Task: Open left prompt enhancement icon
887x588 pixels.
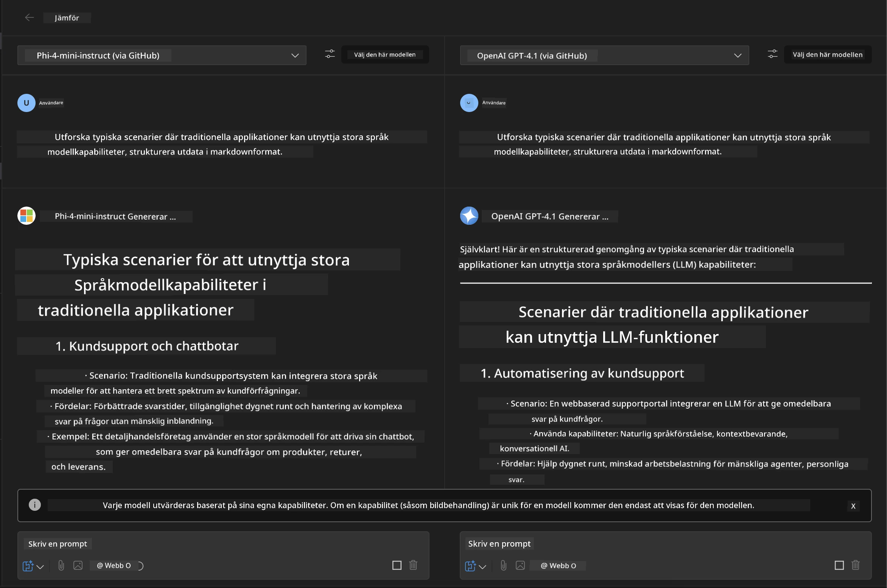Action: point(28,566)
